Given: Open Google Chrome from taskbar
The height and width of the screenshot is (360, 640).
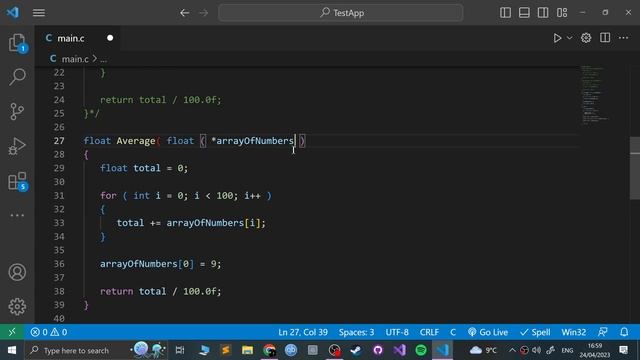Looking at the screenshot, I should point(269,350).
